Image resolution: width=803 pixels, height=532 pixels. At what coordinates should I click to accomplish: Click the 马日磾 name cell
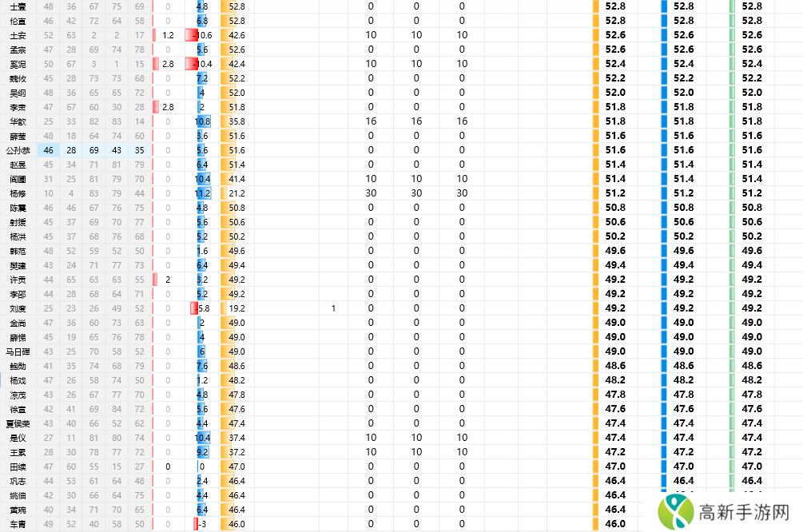click(18, 351)
